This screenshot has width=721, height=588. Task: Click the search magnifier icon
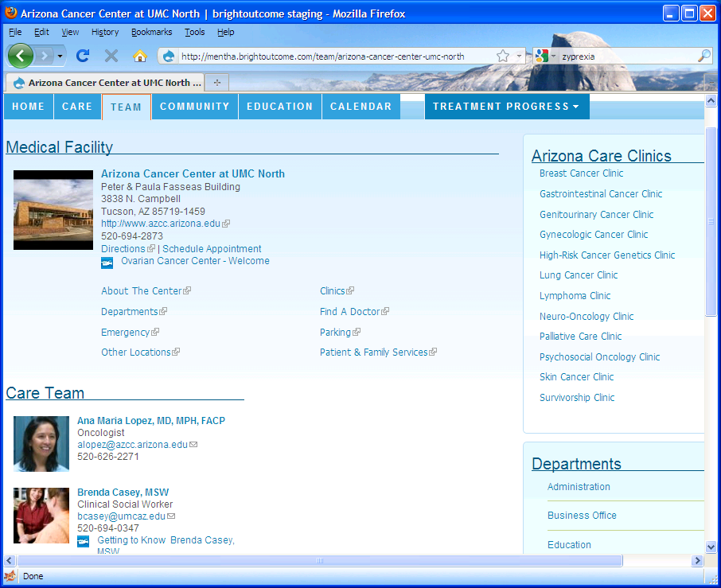pos(704,56)
